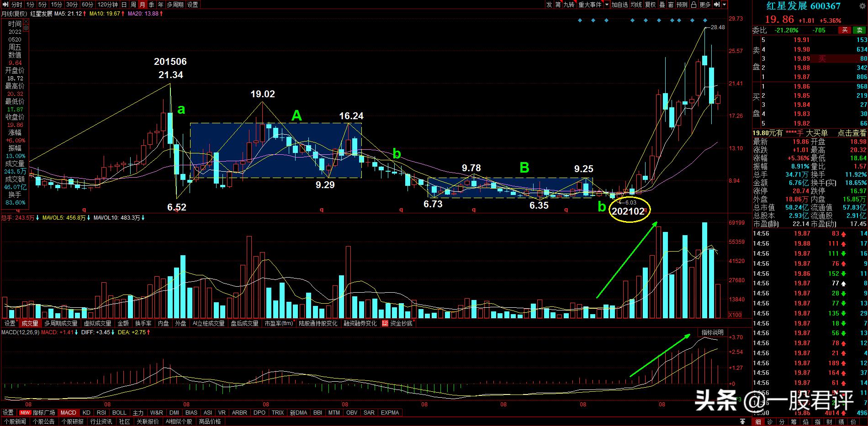The width and height of the screenshot is (868, 426).
Task: Click the 焰 icon in bottom-right bar
Action: (805, 421)
